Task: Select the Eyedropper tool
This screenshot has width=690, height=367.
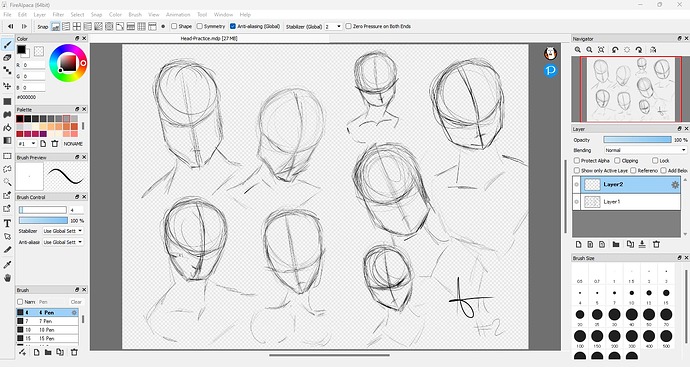Action: 7,264
